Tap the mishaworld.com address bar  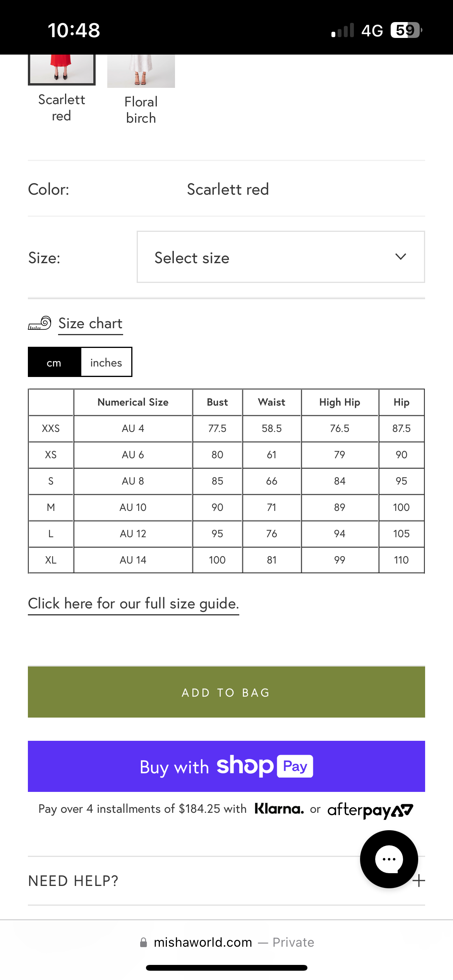click(x=203, y=942)
